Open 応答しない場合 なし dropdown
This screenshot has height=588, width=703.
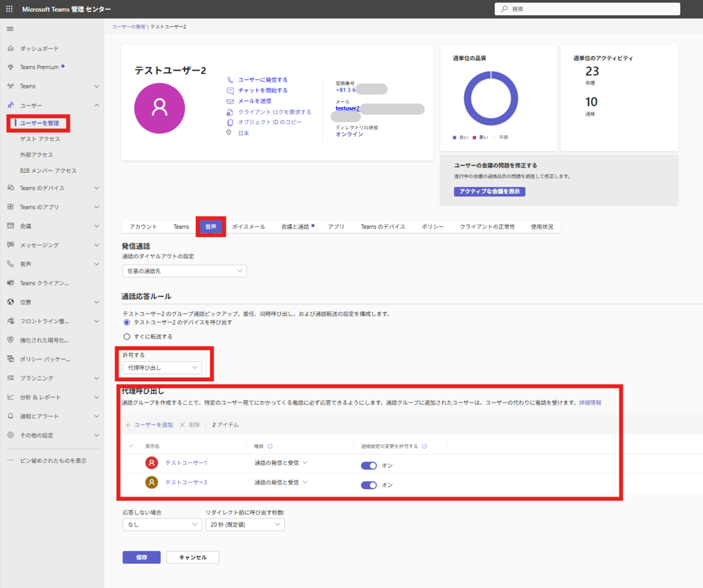(162, 525)
